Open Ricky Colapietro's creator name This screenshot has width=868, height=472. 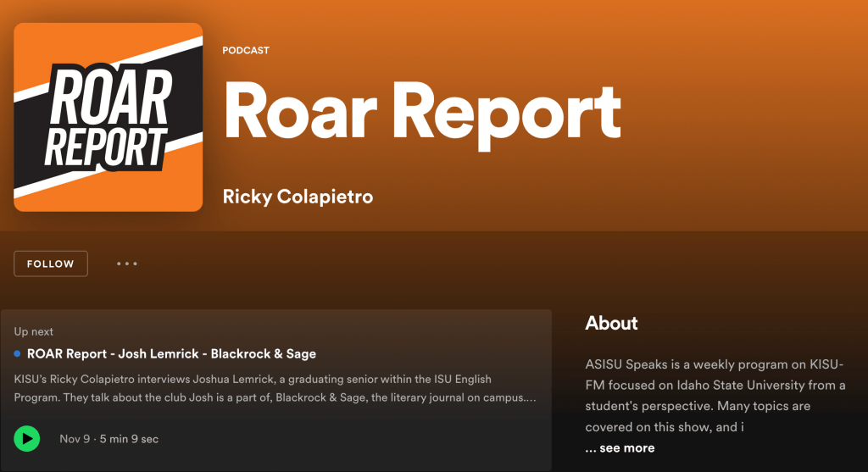(x=298, y=197)
